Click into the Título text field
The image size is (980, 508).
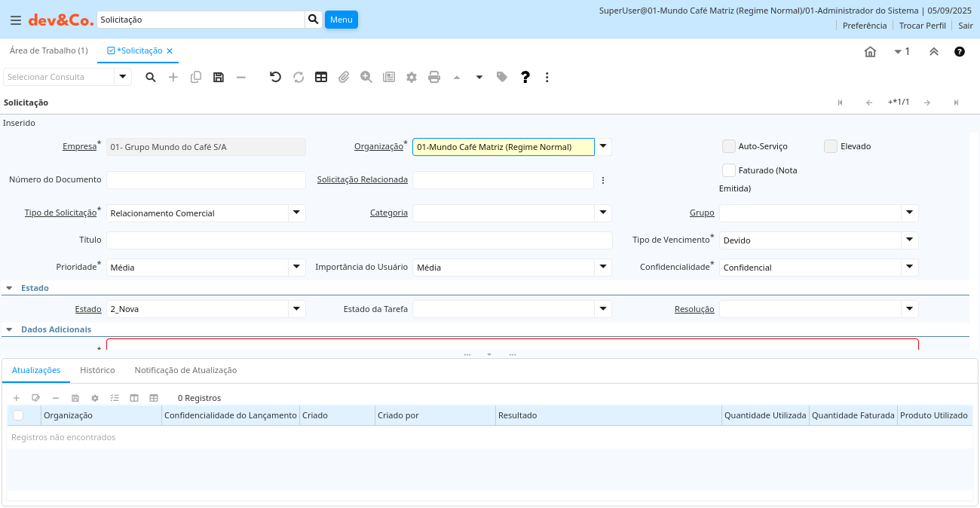tap(359, 240)
